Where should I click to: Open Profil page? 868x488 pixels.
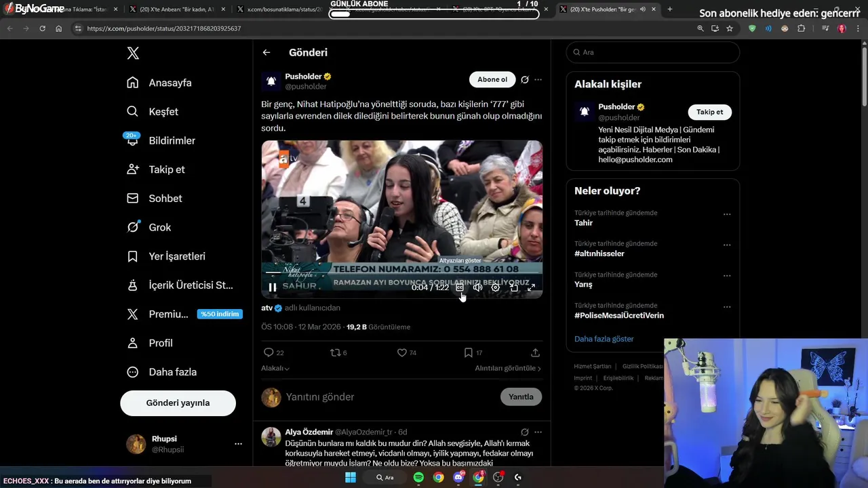click(151, 343)
